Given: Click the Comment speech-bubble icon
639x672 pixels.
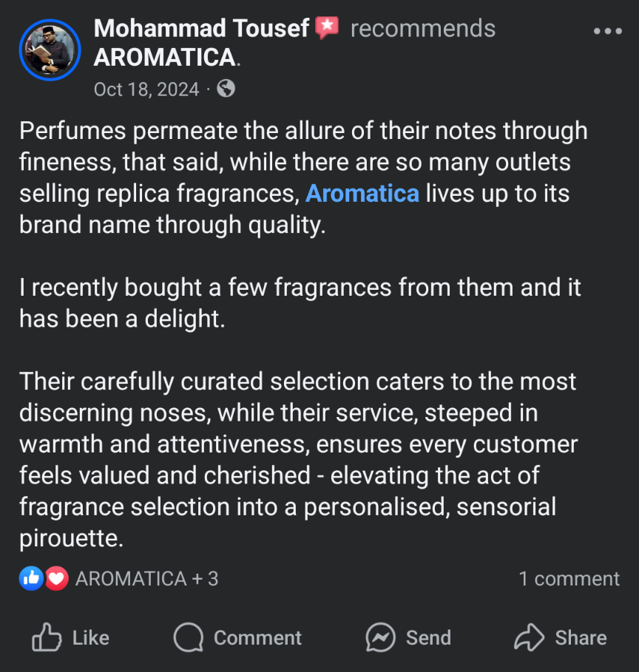Looking at the screenshot, I should point(189,637).
